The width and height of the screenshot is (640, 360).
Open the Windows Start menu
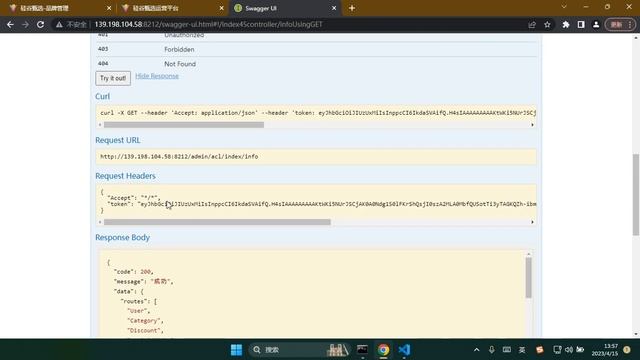tap(236, 350)
